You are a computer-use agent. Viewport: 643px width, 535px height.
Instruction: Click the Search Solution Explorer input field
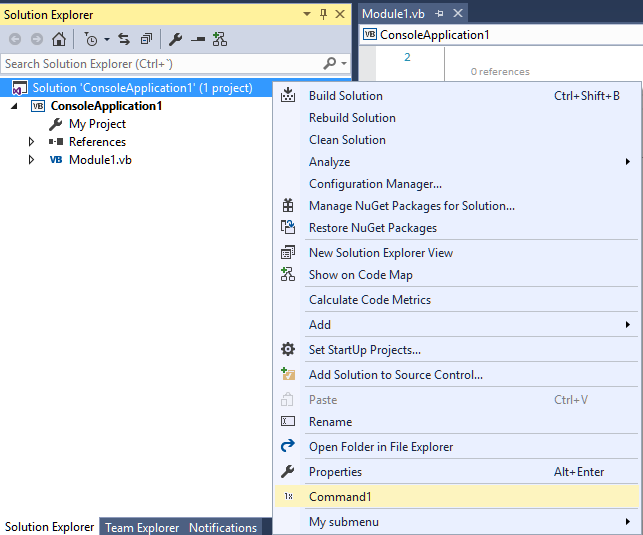[x=162, y=64]
